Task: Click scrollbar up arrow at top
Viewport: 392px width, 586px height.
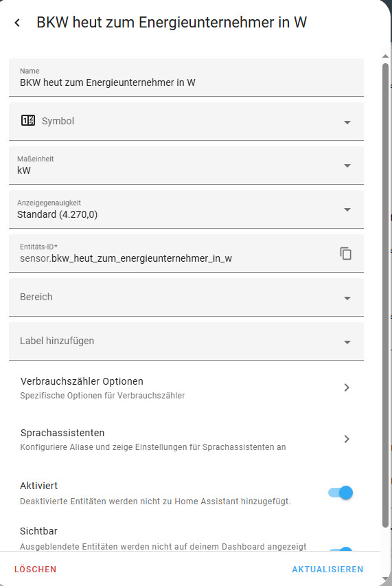Action: coord(386,56)
